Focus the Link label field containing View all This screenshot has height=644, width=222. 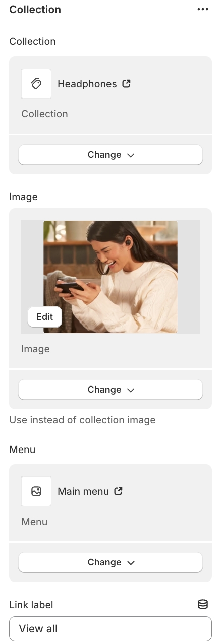pyautogui.click(x=110, y=629)
